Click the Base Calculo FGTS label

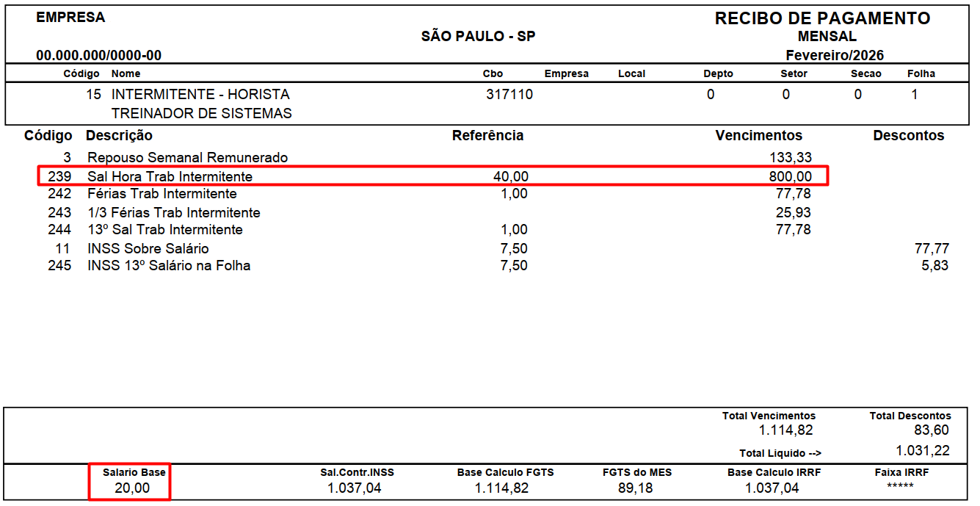(505, 472)
